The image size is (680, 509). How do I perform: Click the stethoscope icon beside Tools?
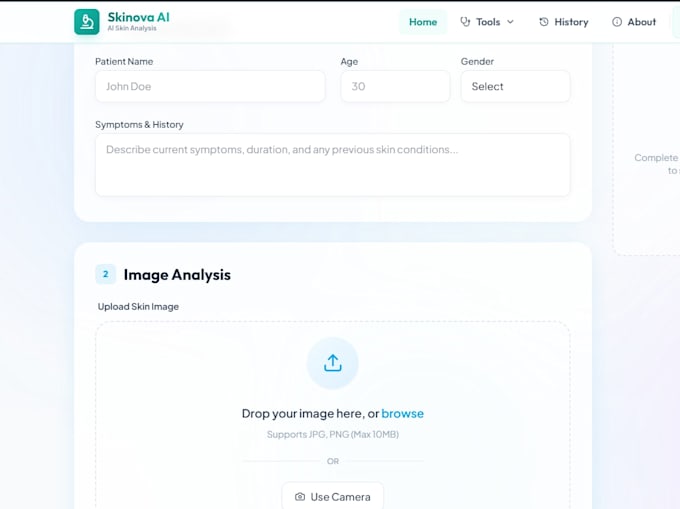[x=465, y=22]
